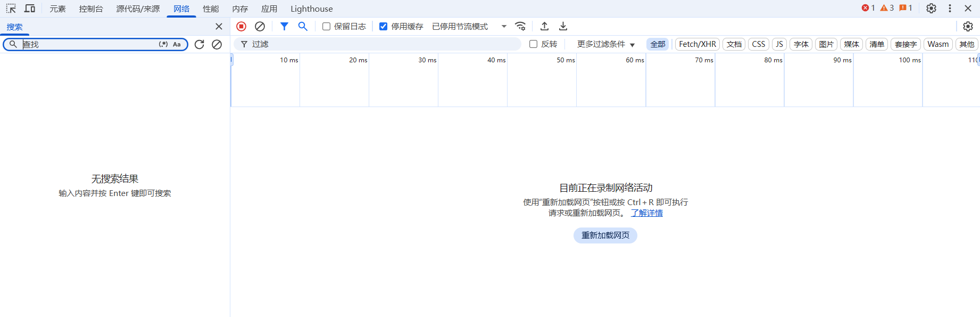This screenshot has height=317, width=980.
Task: Enable the 反转 invert checkbox
Action: pyautogui.click(x=533, y=44)
